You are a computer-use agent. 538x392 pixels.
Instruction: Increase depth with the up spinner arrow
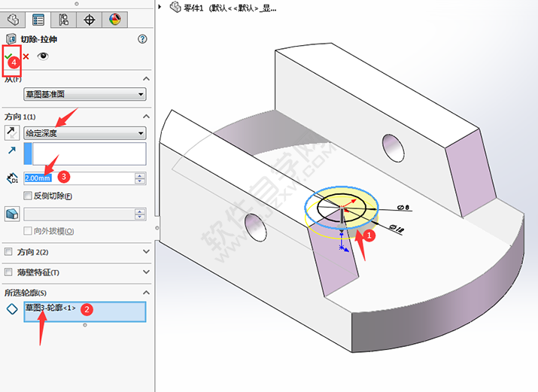[x=140, y=175]
